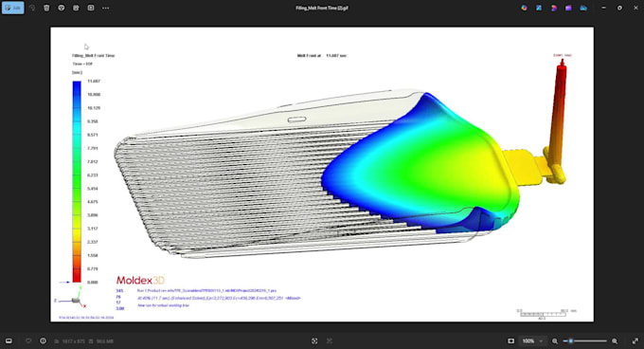Click the XYZ axis triad in the image
Screen dimensions: 644x349
[71, 299]
